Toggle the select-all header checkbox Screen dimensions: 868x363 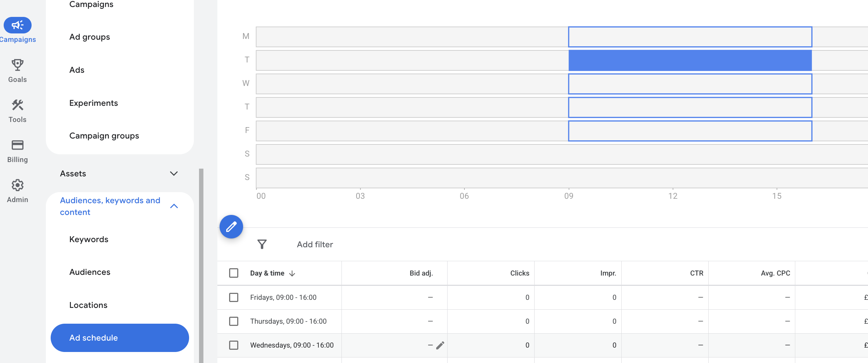[x=234, y=273]
